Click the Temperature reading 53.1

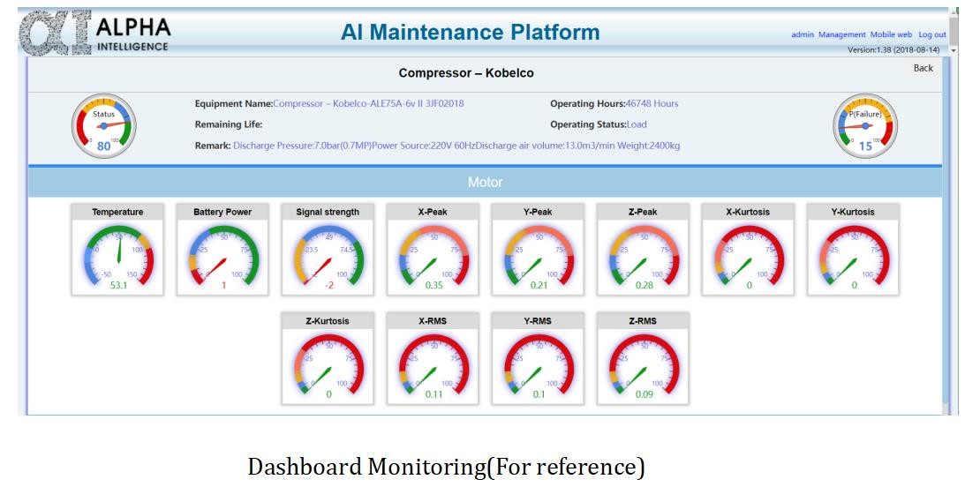pos(119,285)
